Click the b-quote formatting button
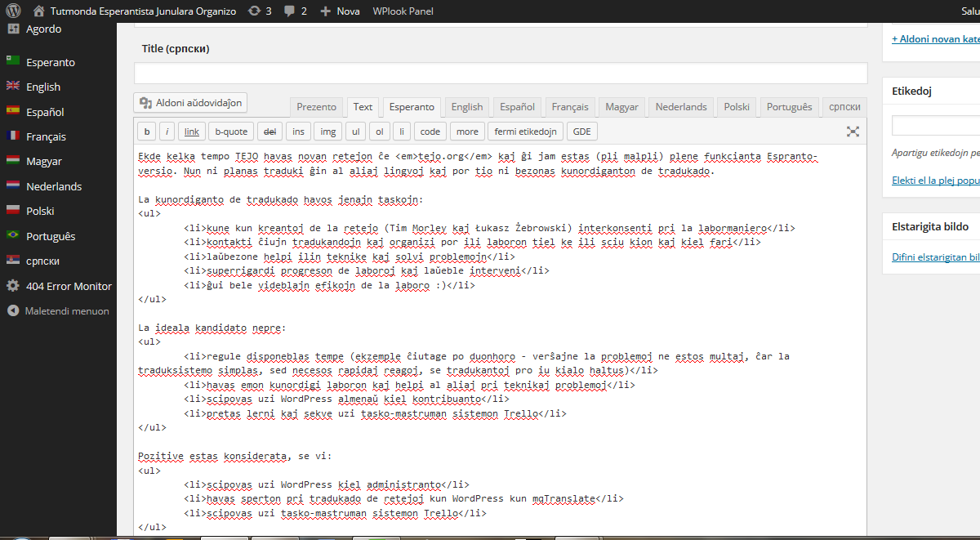The height and width of the screenshot is (540, 980). pos(230,132)
